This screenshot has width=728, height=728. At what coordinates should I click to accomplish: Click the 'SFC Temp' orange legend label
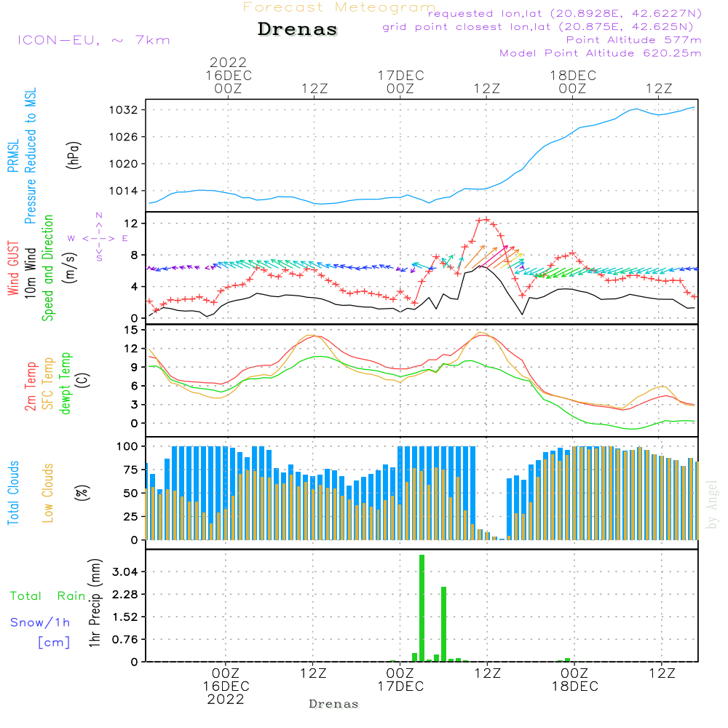point(48,384)
